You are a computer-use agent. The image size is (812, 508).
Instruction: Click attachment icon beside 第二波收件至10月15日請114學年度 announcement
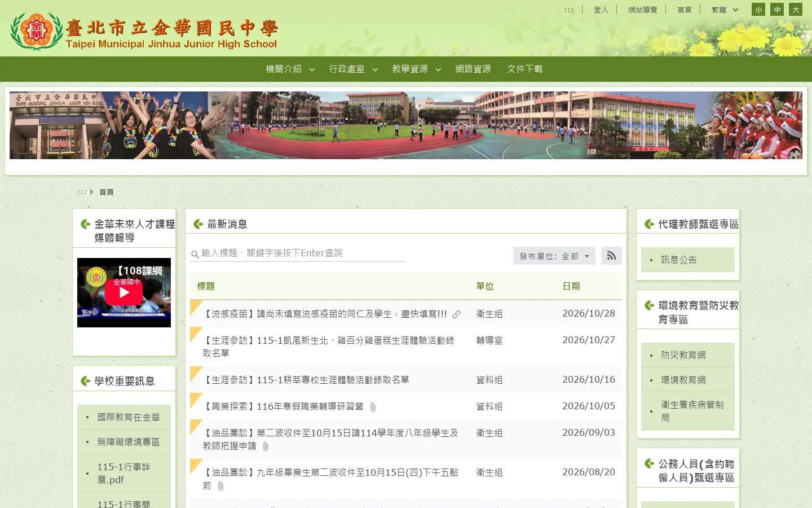tap(266, 446)
